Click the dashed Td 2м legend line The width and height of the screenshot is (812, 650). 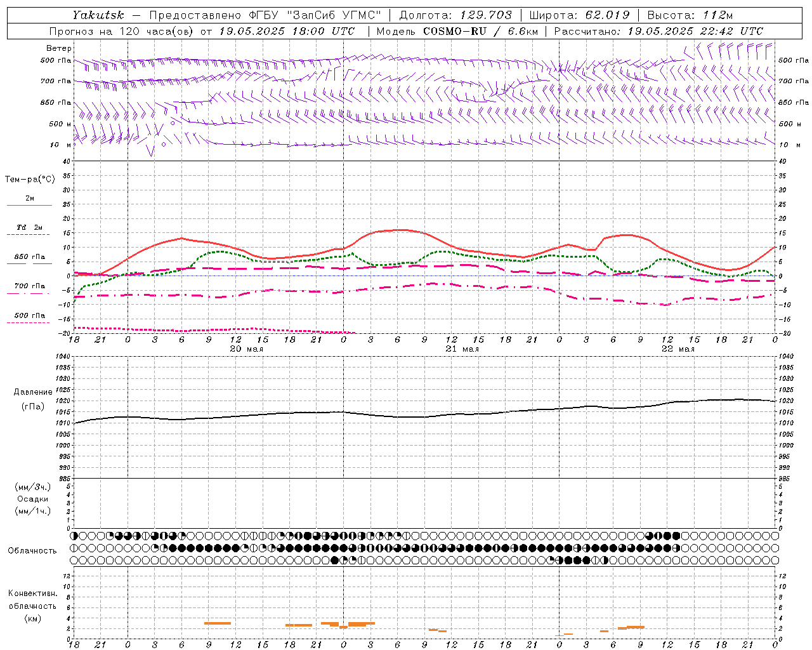point(28,235)
